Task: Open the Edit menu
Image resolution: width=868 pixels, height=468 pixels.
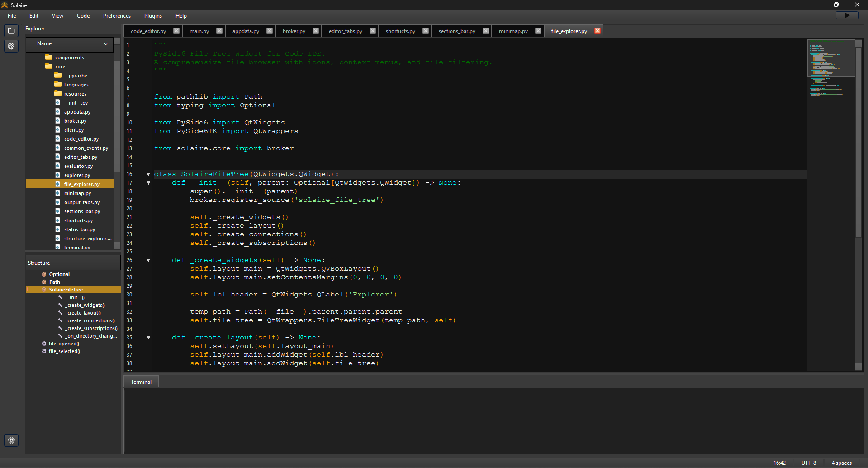Action: pyautogui.click(x=34, y=16)
